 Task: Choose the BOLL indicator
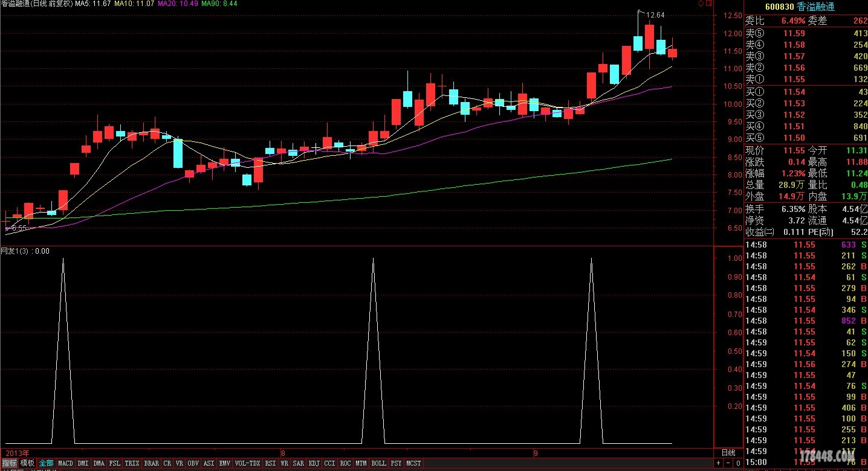(x=378, y=463)
